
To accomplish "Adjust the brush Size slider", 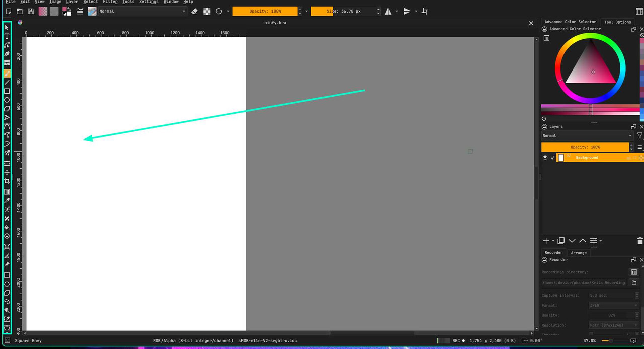I will (x=344, y=11).
